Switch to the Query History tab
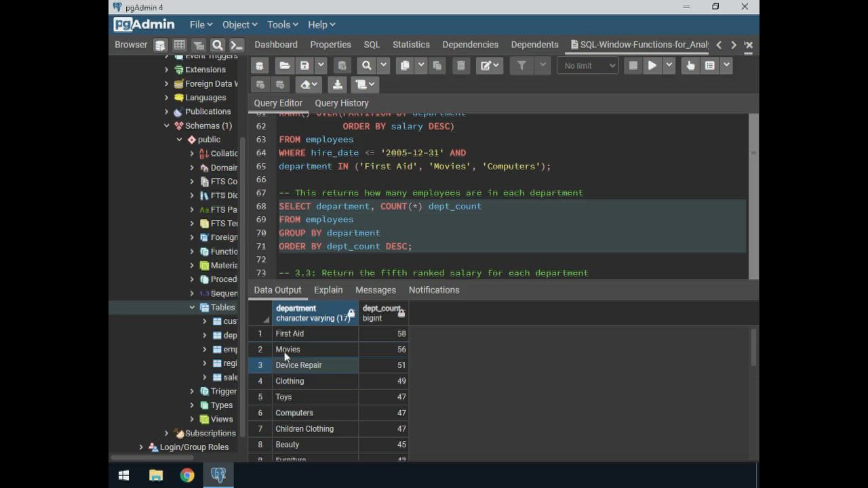868x488 pixels. pyautogui.click(x=341, y=103)
